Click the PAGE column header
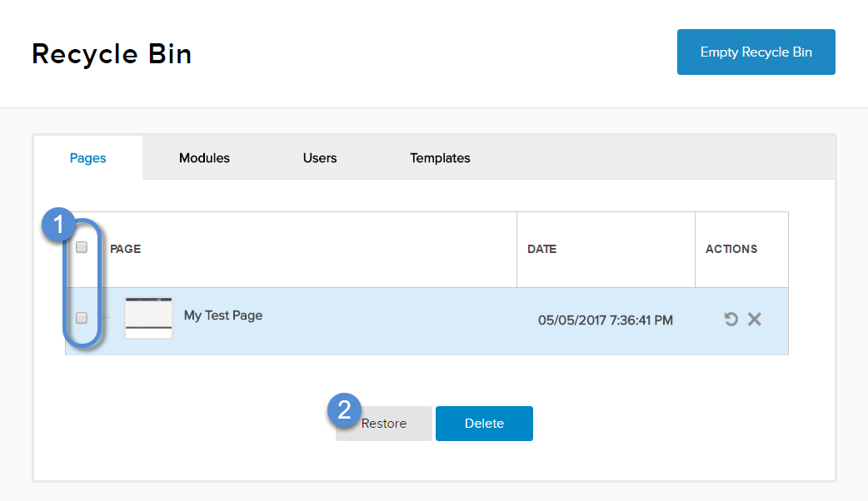Screen dimensions: 868x501 [x=126, y=249]
